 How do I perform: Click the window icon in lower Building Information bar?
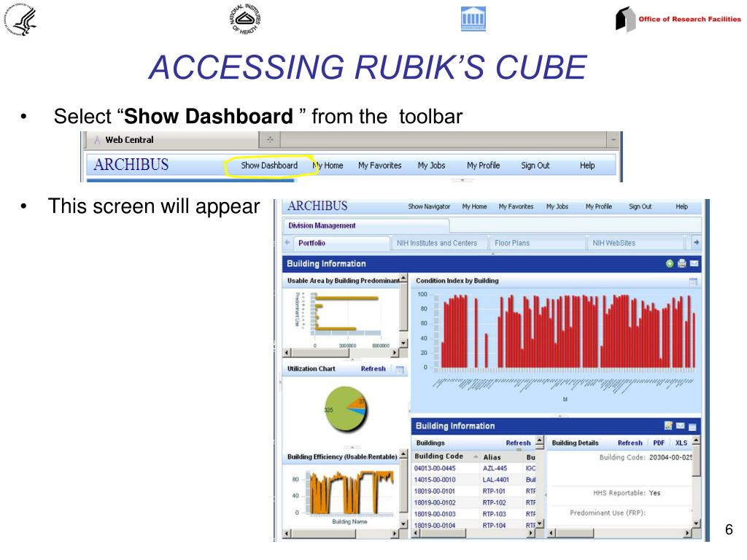692,427
